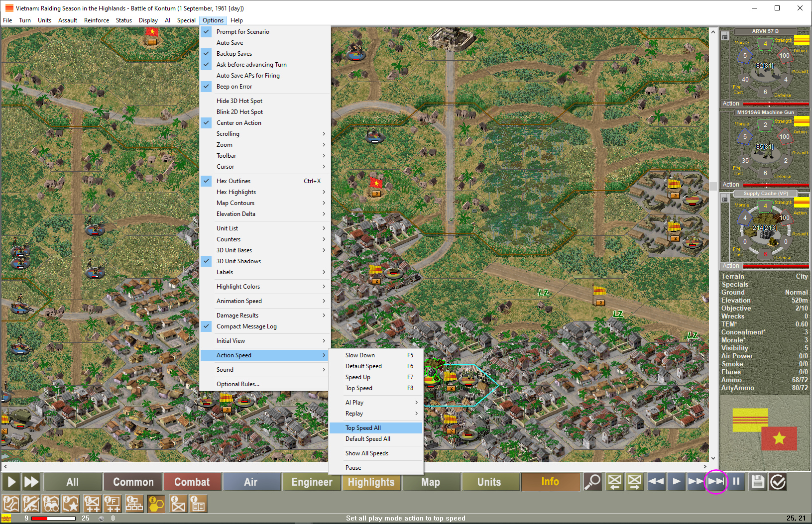Viewport: 812px width, 524px height.
Task: Expand the Damage Results submenu
Action: [265, 315]
